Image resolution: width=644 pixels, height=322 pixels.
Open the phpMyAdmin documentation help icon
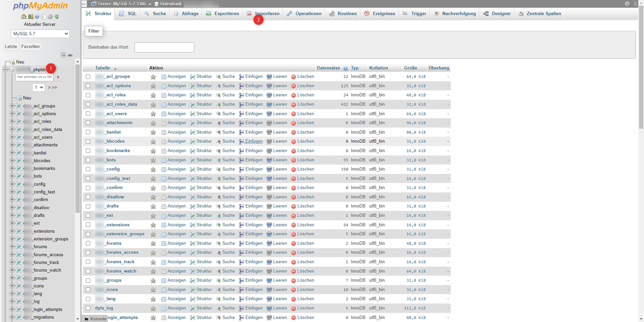tap(37, 16)
